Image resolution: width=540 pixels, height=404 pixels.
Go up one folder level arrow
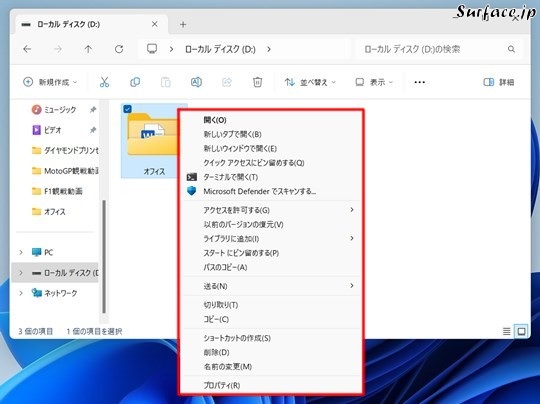89,49
